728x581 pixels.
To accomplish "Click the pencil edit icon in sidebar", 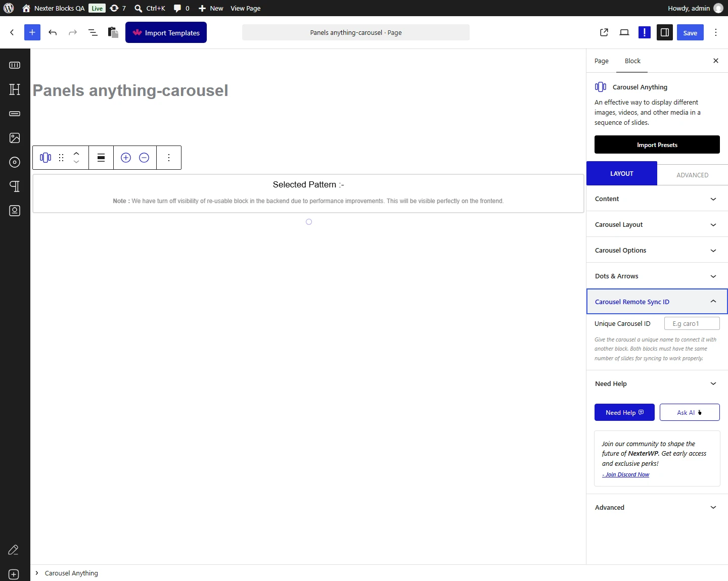I will pos(14,550).
